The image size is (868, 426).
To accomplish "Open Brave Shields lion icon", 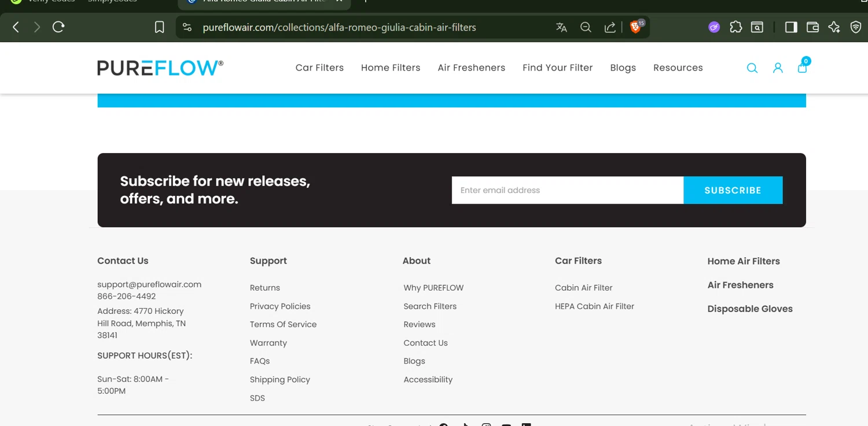I will 636,27.
